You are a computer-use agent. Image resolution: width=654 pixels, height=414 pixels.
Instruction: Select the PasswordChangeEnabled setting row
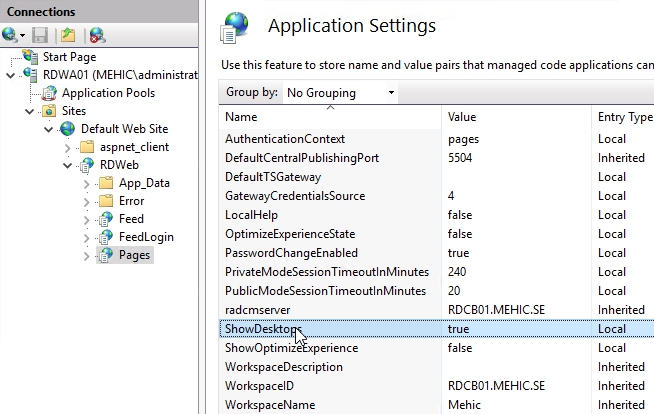tap(291, 253)
